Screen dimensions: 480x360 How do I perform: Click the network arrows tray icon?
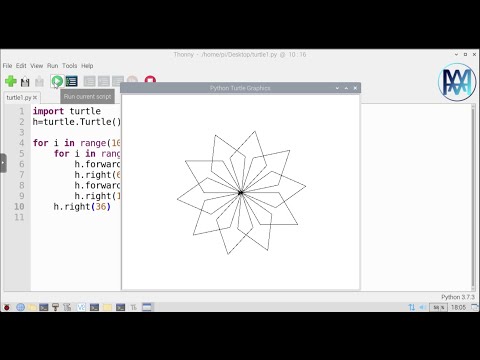point(412,307)
